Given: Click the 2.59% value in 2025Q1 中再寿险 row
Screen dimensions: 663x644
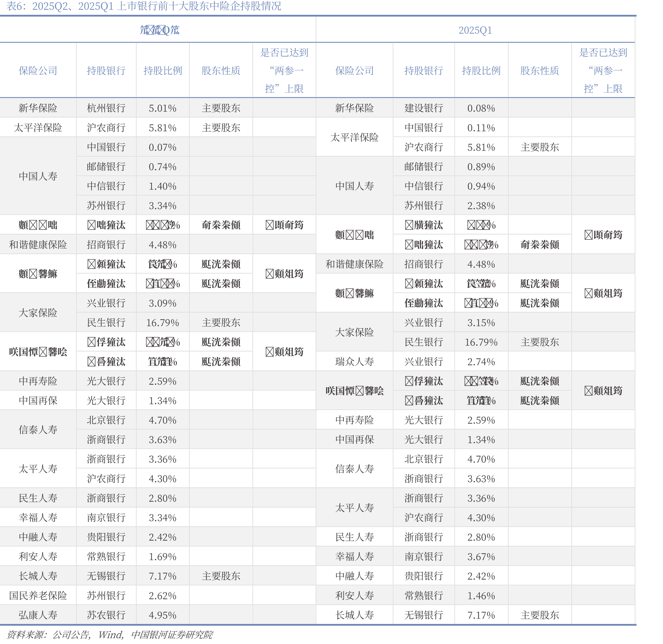Looking at the screenshot, I should pyautogui.click(x=481, y=421).
